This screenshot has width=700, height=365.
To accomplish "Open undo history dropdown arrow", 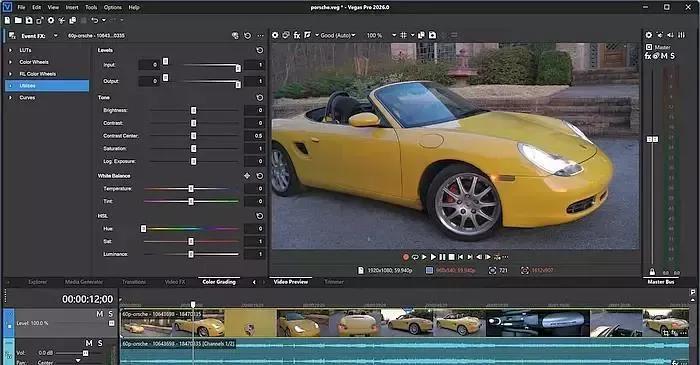I will (104, 20).
